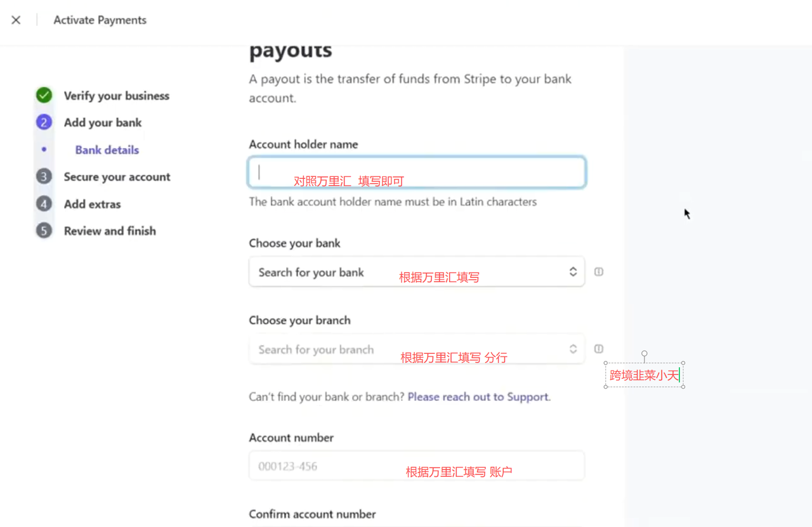Click the green Verify your business checkmark
Viewport: 812px width, 527px height.
(x=44, y=96)
